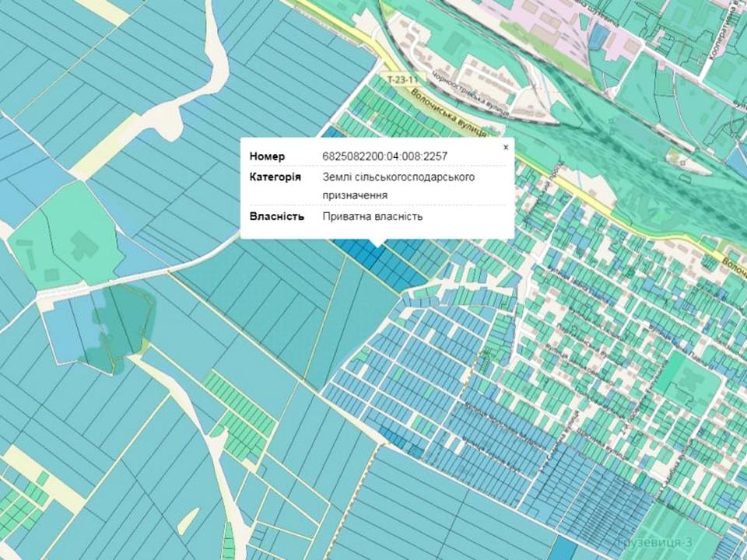The height and width of the screenshot is (560, 747).
Task: Click the Номер field label
Action: pos(267,156)
